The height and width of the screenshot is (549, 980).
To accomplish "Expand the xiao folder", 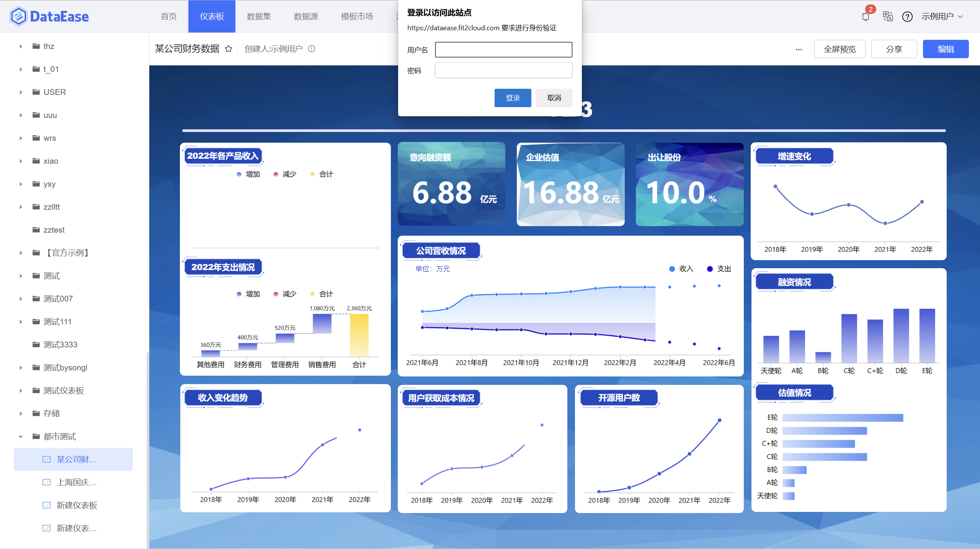I will (21, 161).
